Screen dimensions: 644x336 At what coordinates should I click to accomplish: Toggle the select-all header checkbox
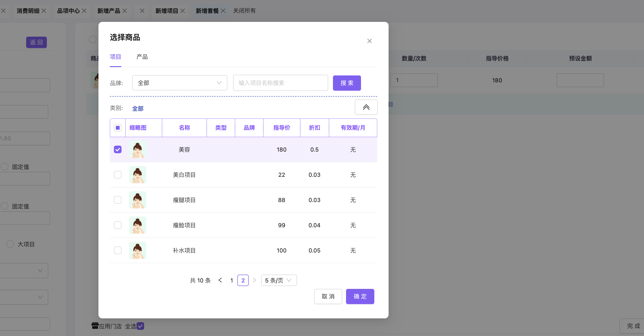[117, 128]
